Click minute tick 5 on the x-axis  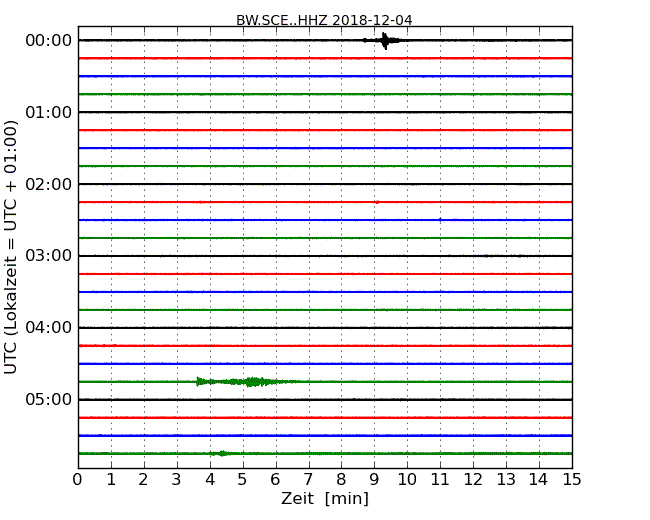[x=242, y=479]
